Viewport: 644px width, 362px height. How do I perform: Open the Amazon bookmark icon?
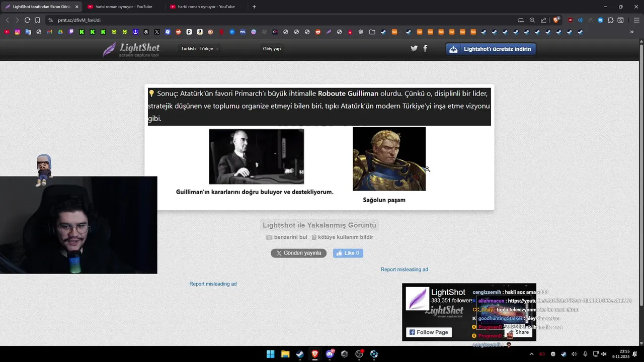[x=200, y=32]
